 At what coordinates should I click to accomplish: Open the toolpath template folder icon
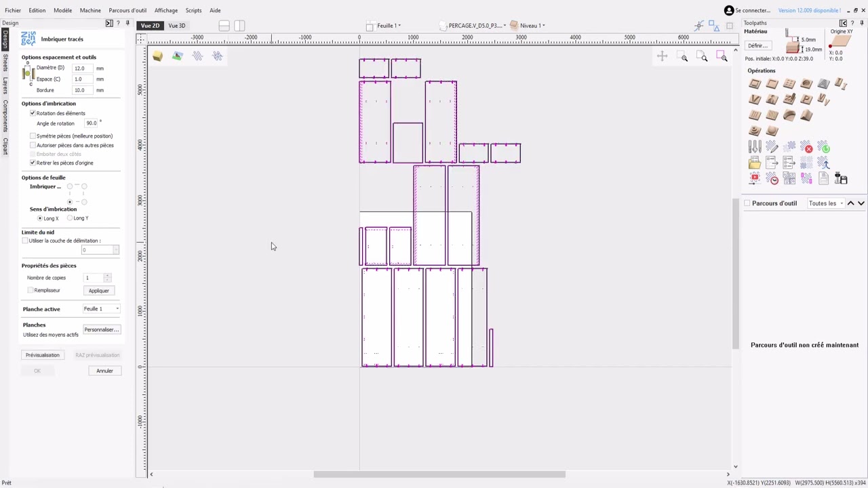pyautogui.click(x=755, y=163)
